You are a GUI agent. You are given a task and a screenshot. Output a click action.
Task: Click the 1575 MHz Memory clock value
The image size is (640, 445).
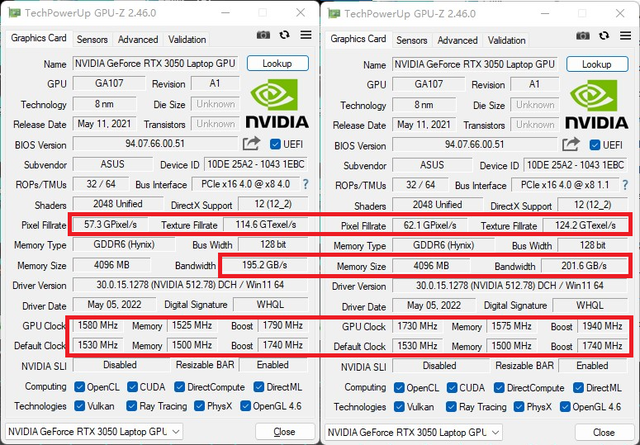pos(511,326)
